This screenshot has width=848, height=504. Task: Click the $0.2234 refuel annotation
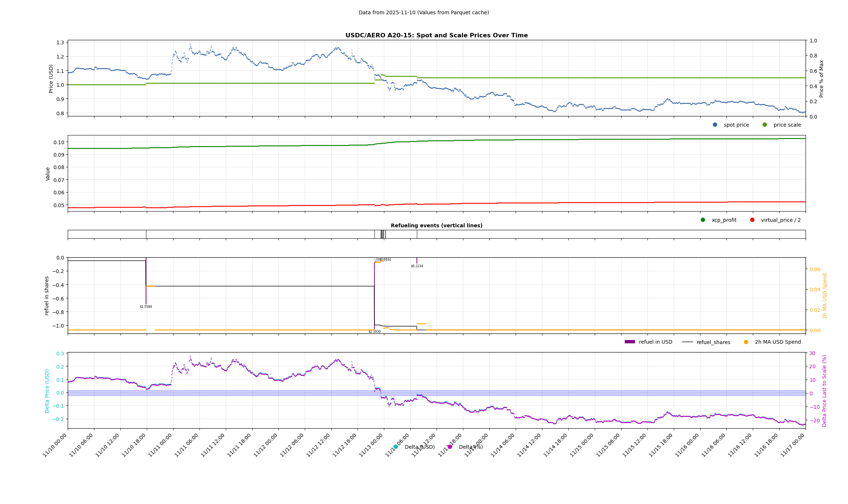click(417, 266)
